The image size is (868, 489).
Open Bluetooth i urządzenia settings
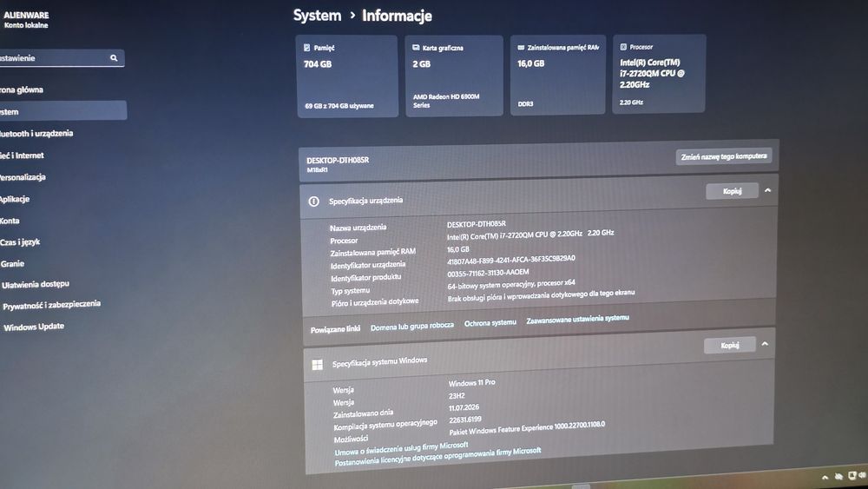[36, 134]
